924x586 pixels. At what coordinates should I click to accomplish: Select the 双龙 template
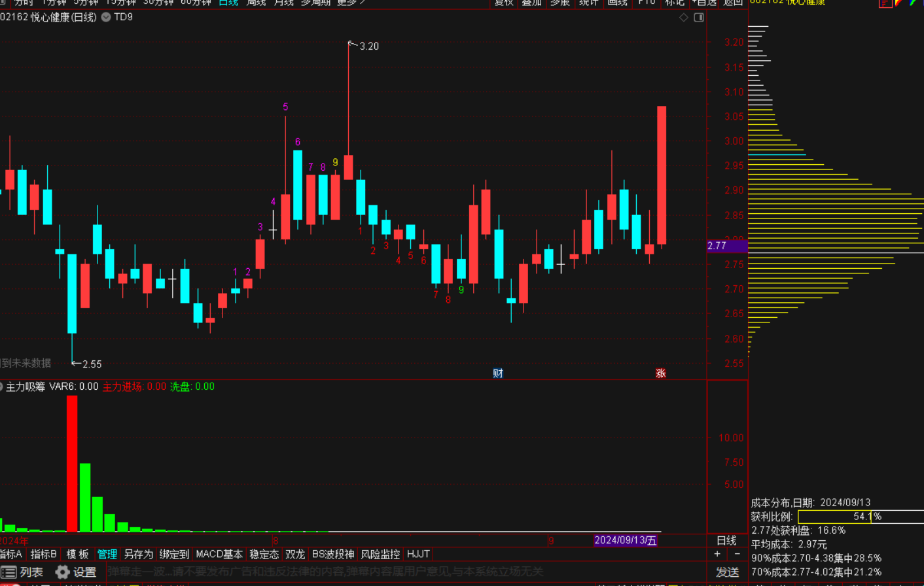click(295, 554)
